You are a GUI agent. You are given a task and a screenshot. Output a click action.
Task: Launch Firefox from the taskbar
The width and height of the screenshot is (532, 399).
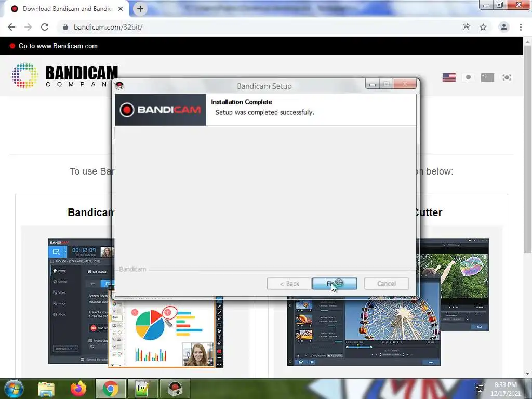click(78, 389)
